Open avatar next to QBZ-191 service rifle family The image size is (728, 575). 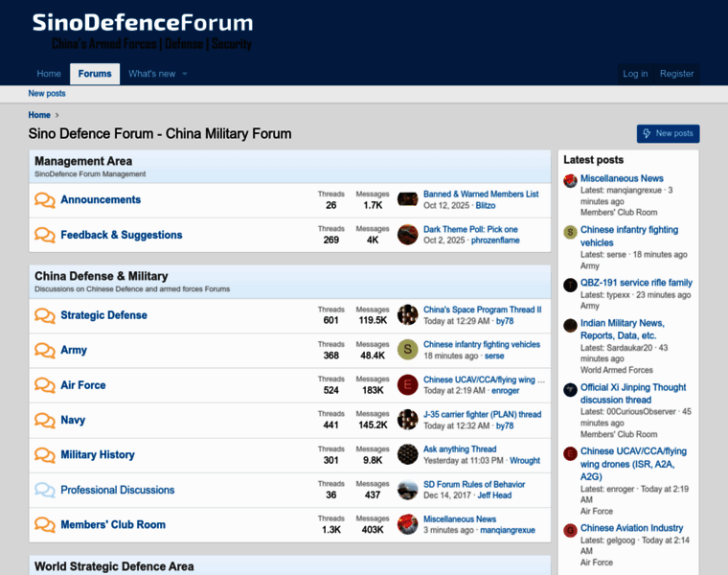[x=570, y=285]
